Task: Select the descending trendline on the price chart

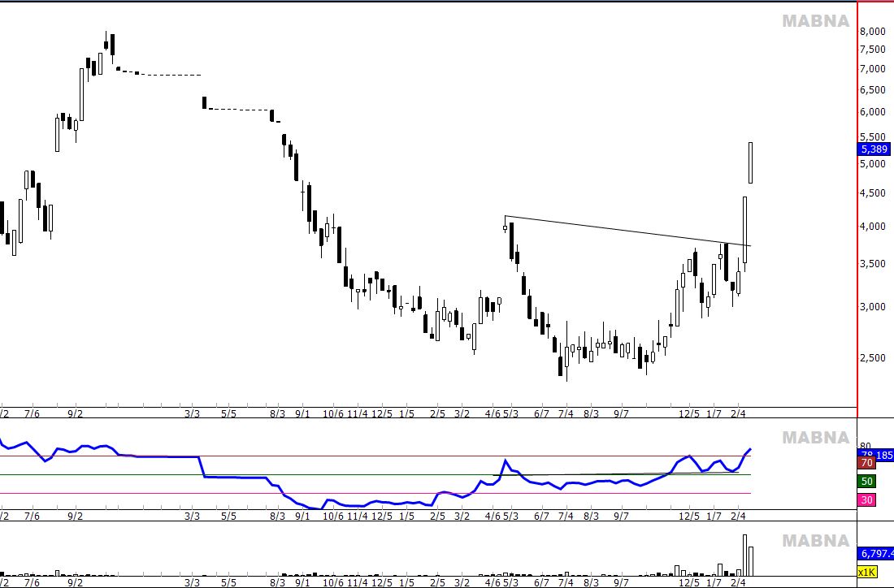Action: (626, 231)
